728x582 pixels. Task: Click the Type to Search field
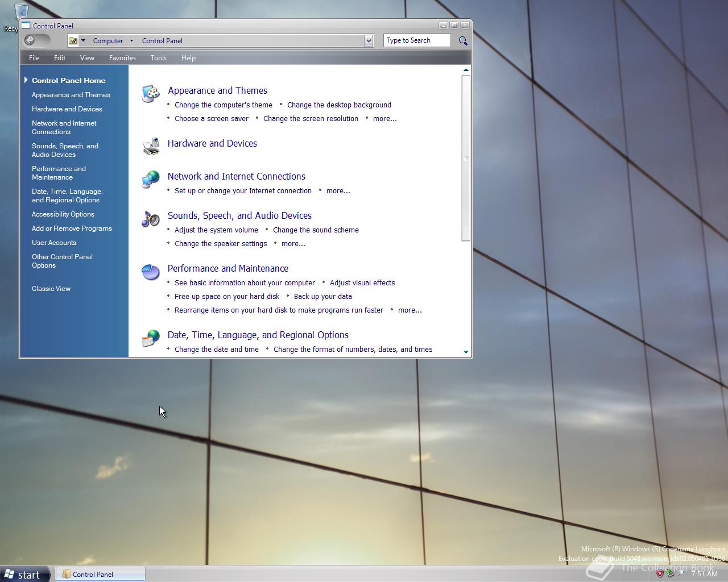[417, 40]
